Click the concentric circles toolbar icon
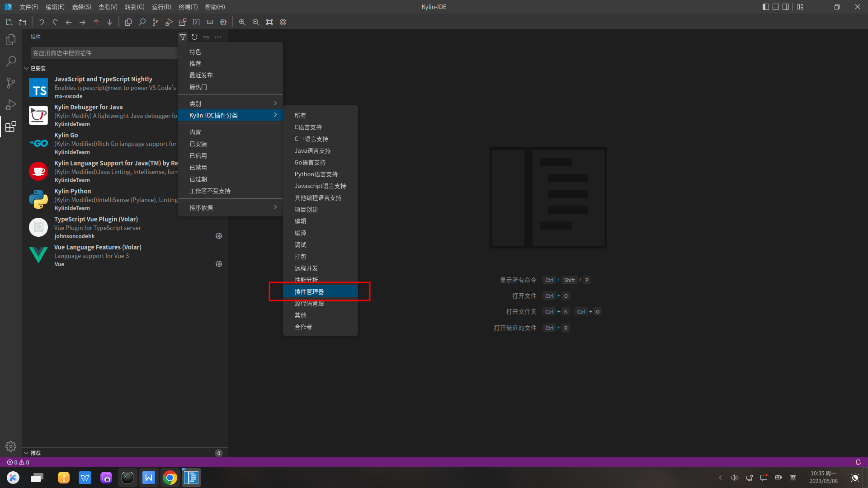The height and width of the screenshot is (488, 868). tap(283, 22)
